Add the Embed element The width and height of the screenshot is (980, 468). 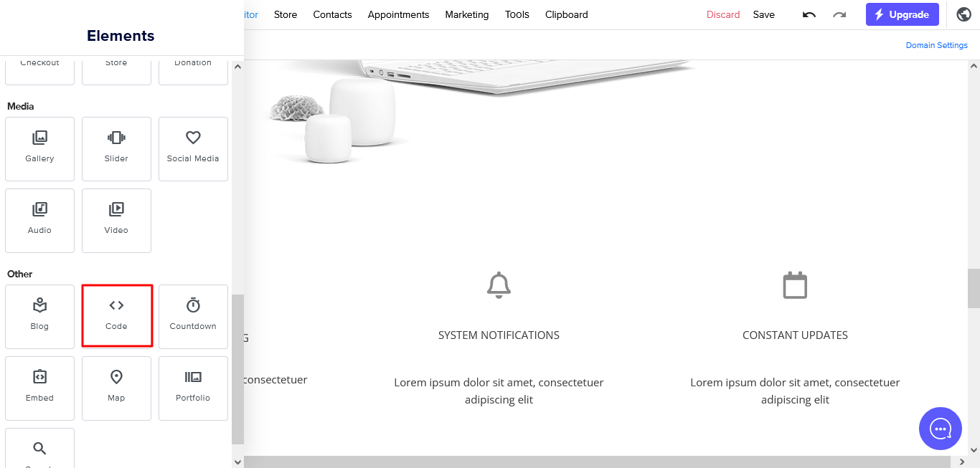(39, 388)
